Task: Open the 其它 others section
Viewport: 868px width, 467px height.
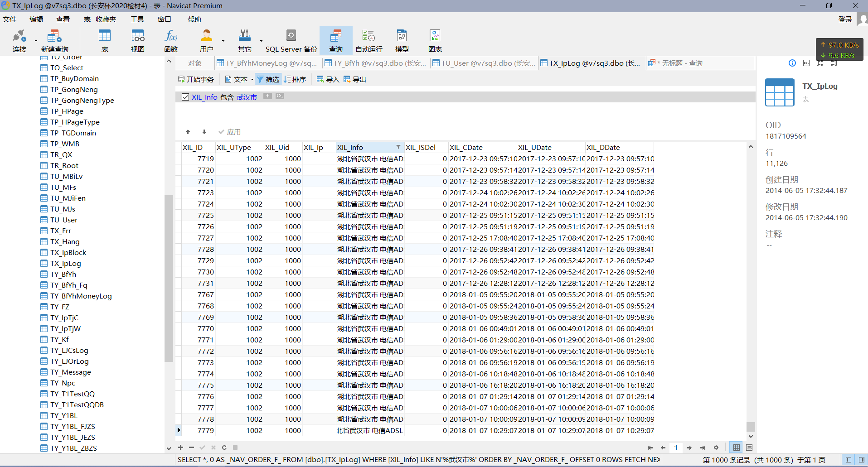Action: point(245,40)
